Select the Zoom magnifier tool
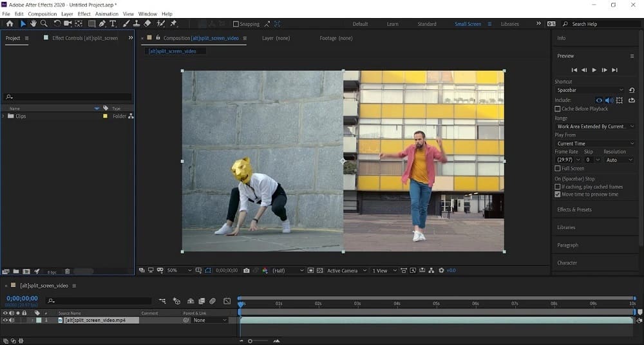Screen dimensions: 644x345 44,24
